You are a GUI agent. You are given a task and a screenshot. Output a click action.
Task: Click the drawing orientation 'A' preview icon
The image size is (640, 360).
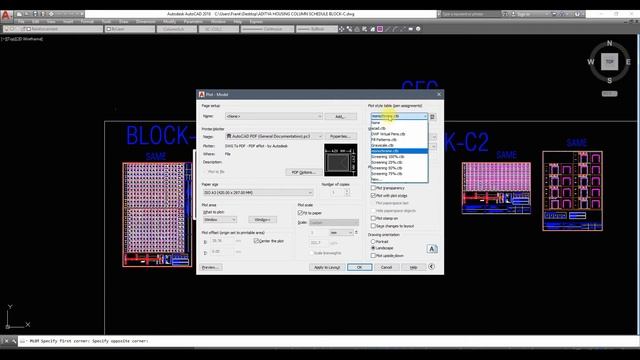coord(432,249)
